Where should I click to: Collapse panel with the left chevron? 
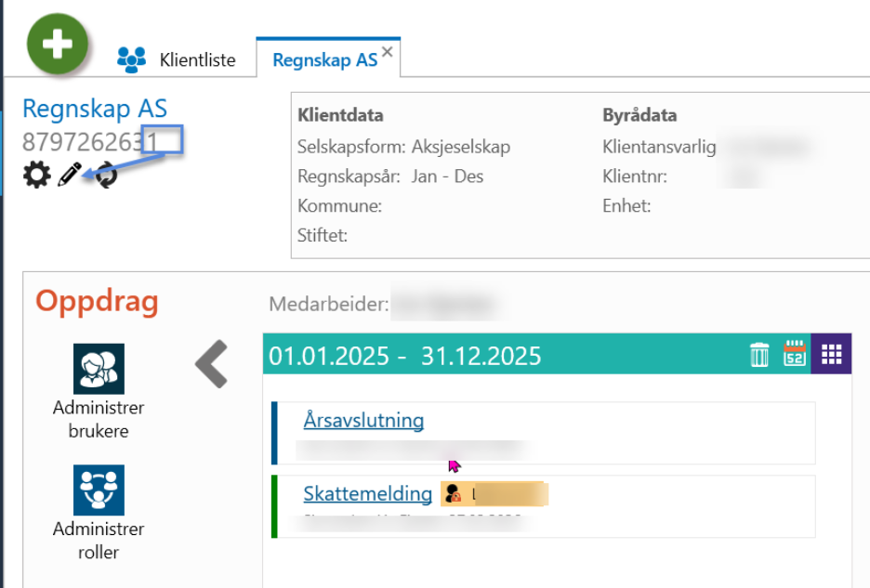[x=212, y=363]
